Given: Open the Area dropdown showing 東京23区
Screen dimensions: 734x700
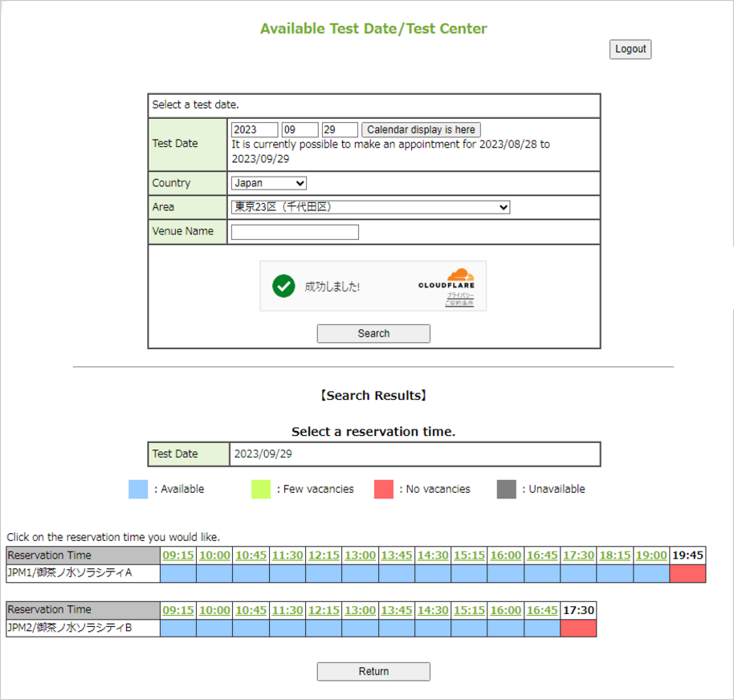Looking at the screenshot, I should (369, 207).
